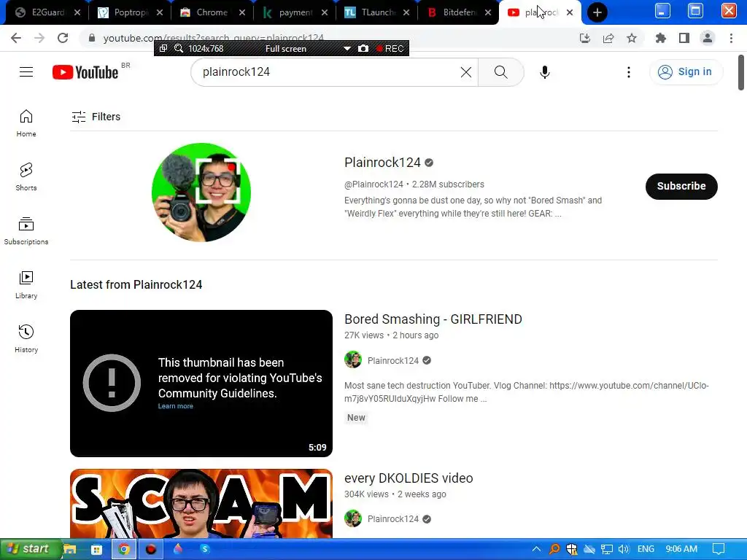Open the Chrome three-dot menu
Image resolution: width=747 pixels, height=560 pixels.
731,38
